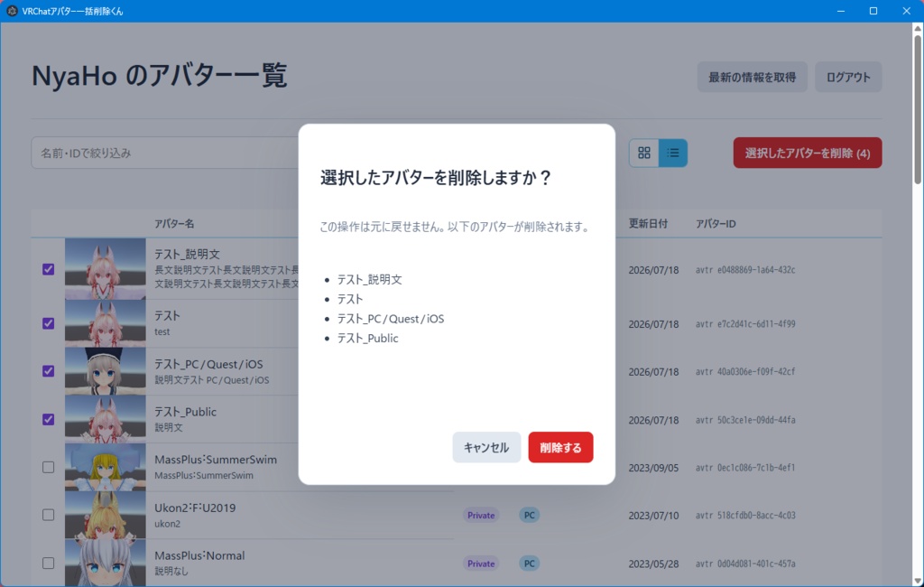
Task: Click date 2023/09/05 in table
Action: click(x=653, y=468)
